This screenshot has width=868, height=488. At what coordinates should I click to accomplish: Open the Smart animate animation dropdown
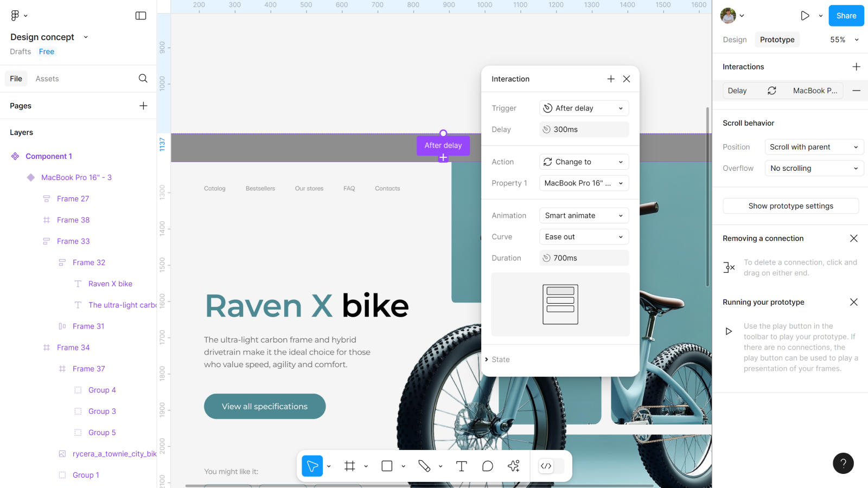[584, 216]
